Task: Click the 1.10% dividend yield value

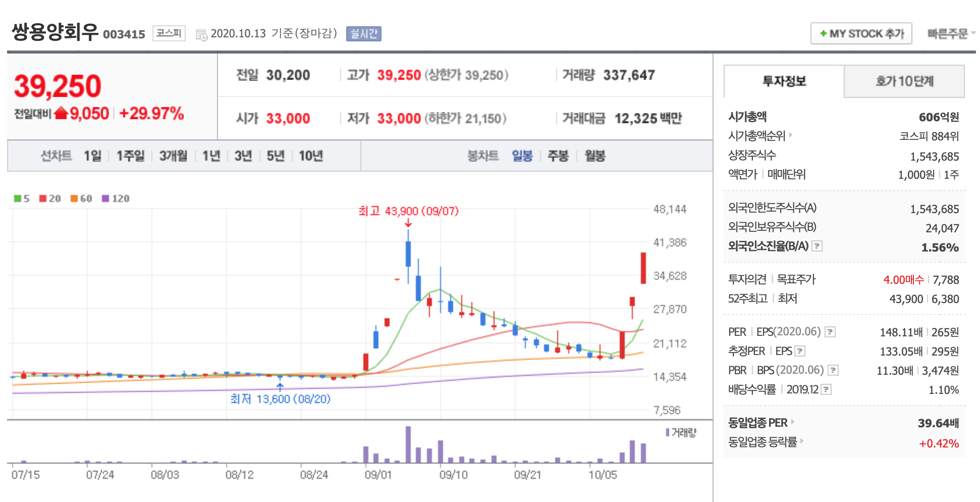Action: click(944, 390)
